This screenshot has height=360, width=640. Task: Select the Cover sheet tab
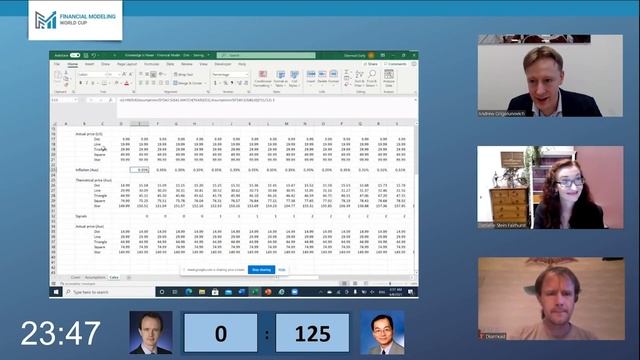pyautogui.click(x=75, y=278)
